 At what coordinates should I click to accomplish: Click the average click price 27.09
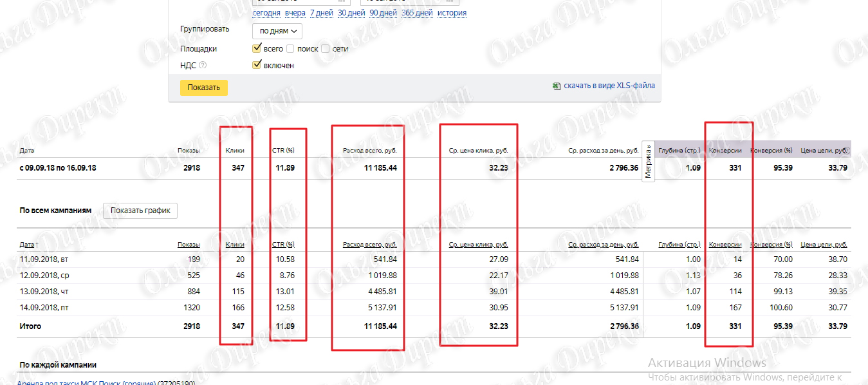(498, 259)
